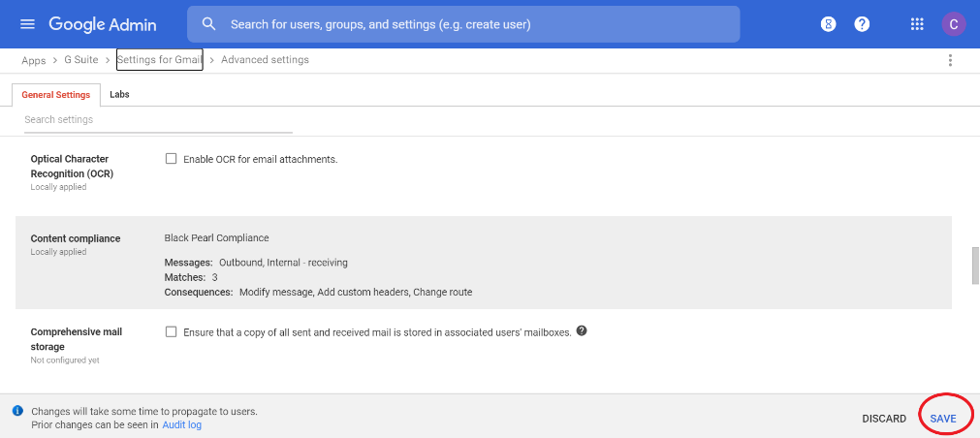980x438 pixels.
Task: Open the Help question mark icon
Action: [862, 24]
